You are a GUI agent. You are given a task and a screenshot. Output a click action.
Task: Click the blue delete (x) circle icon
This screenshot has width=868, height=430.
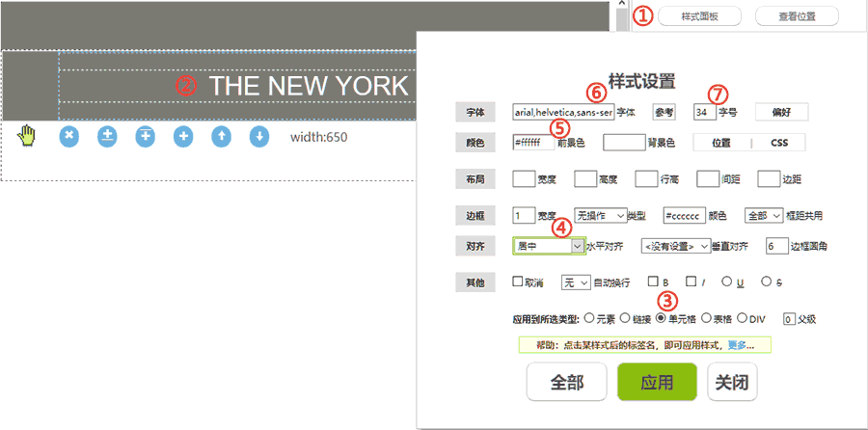click(69, 136)
